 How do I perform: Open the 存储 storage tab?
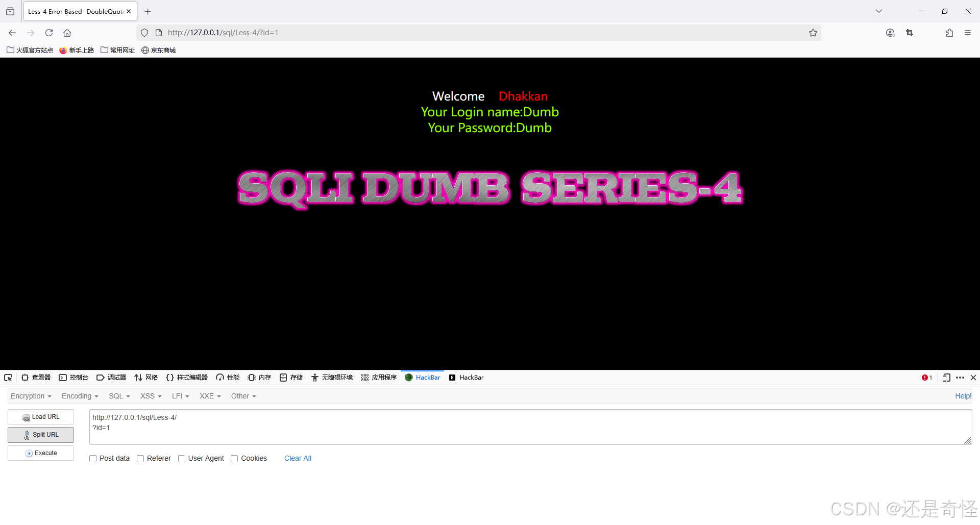291,378
